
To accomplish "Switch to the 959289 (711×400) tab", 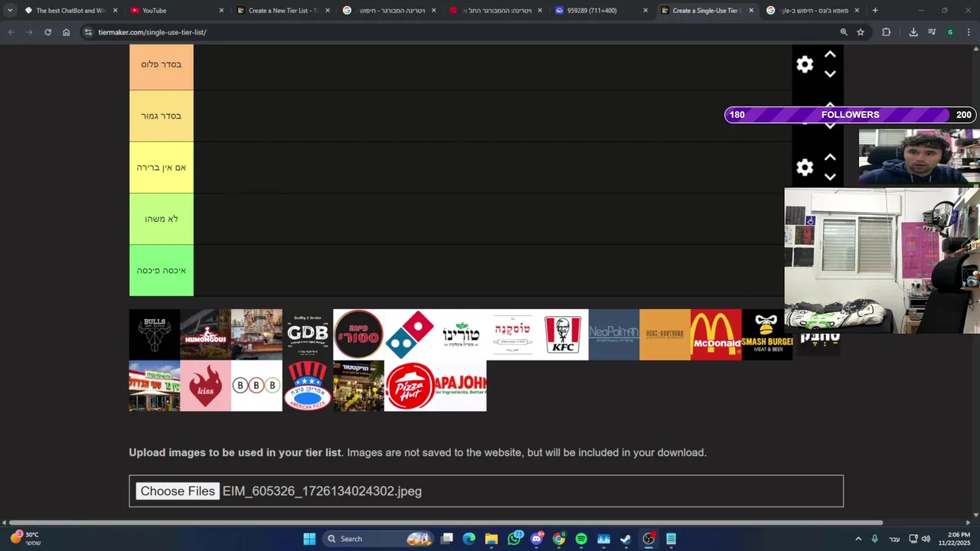I will (x=599, y=11).
